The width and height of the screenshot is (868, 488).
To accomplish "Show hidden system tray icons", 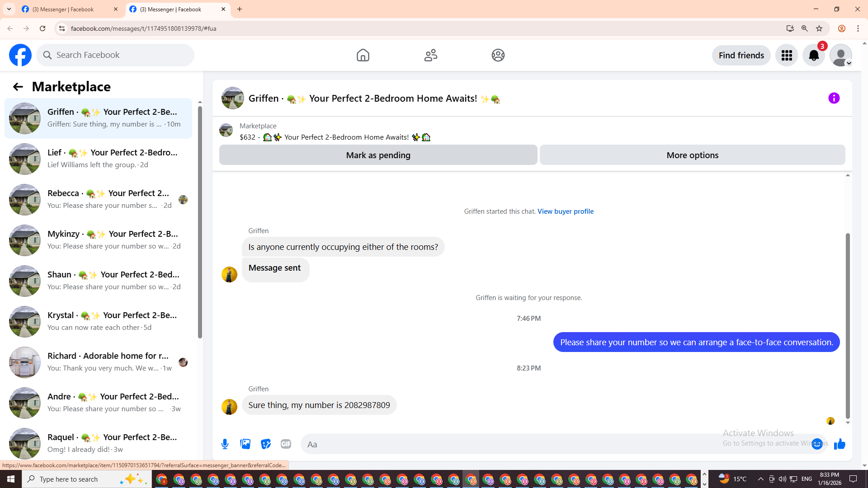I will (x=760, y=479).
